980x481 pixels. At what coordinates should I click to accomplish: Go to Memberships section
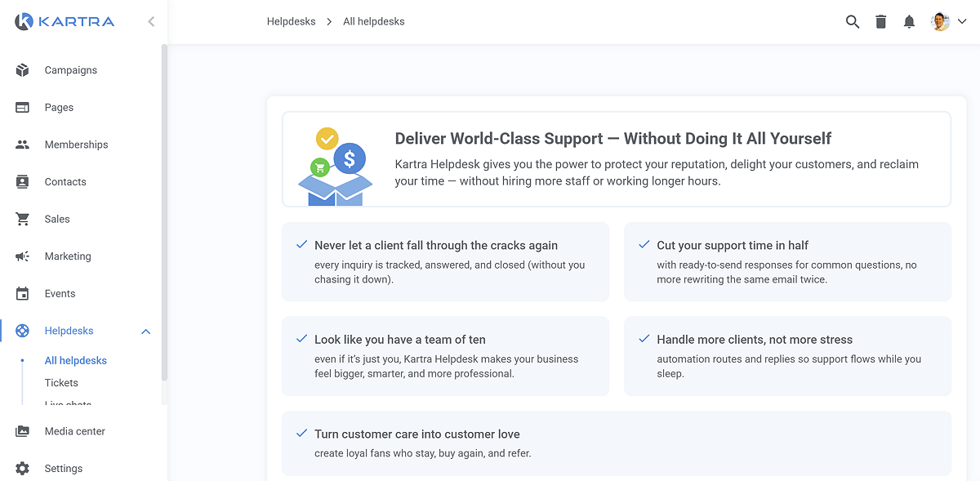click(76, 145)
